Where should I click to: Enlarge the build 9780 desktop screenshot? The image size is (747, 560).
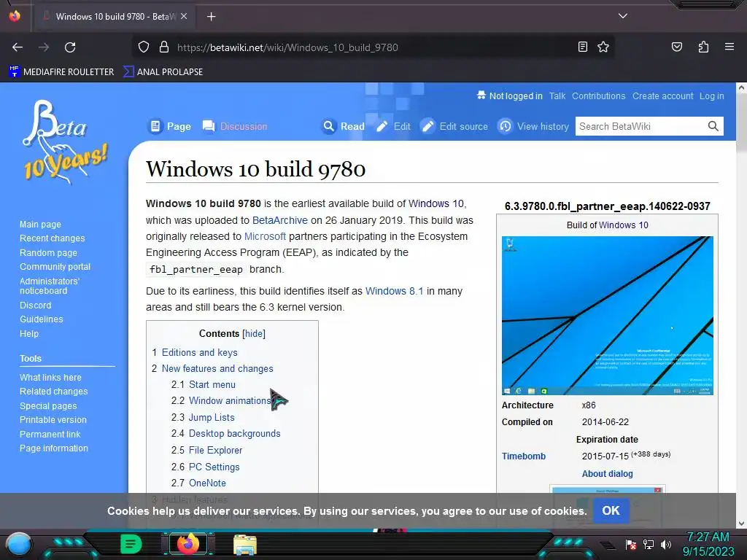(608, 316)
